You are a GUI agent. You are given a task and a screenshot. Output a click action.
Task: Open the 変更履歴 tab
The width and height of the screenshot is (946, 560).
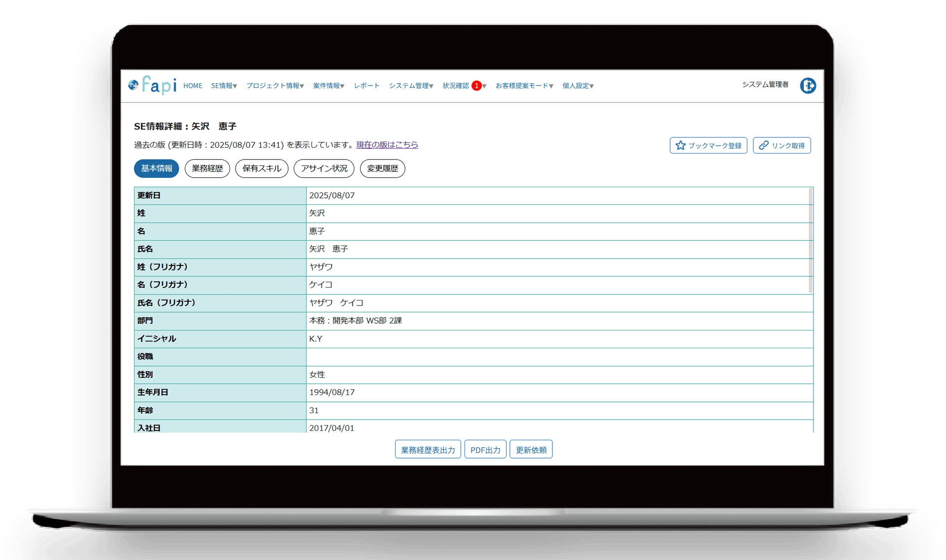tap(382, 168)
